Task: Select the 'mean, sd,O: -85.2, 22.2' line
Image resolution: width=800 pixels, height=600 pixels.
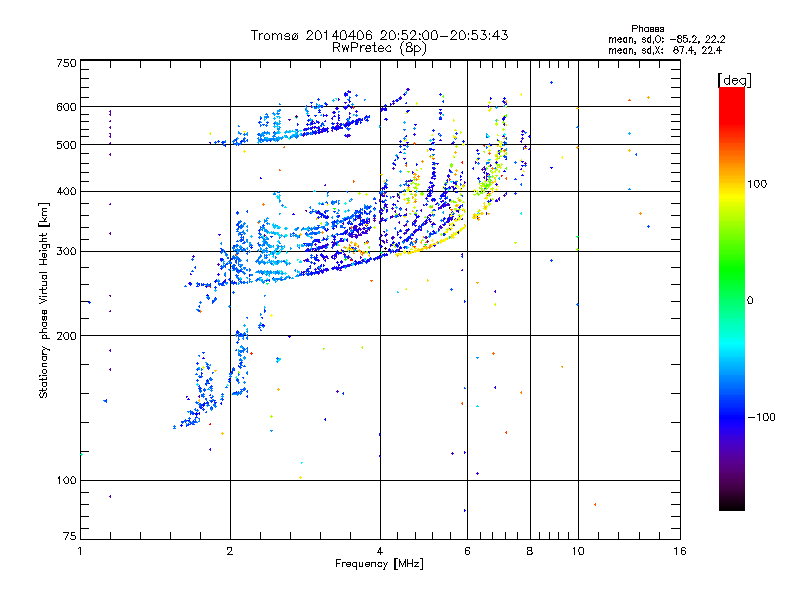Action: (666, 39)
